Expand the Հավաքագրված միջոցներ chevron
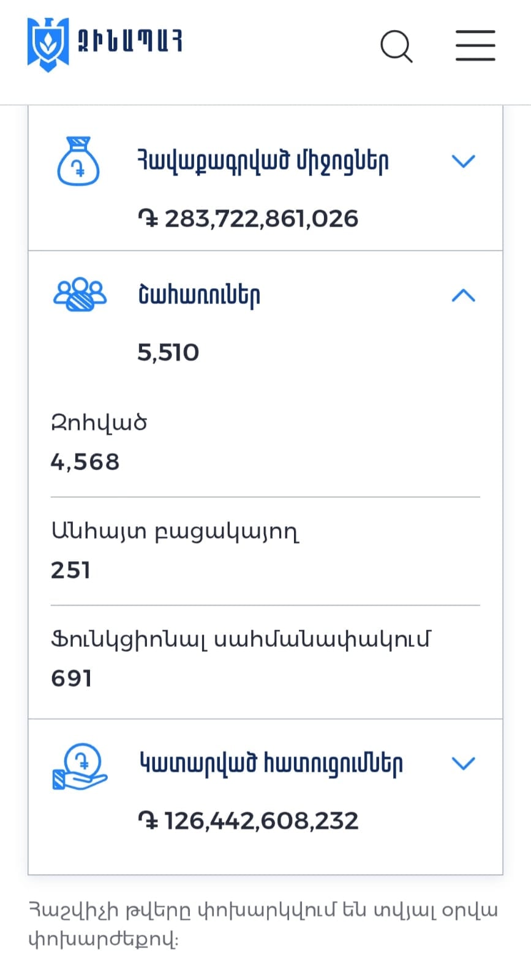This screenshot has height=980, width=531. click(463, 161)
